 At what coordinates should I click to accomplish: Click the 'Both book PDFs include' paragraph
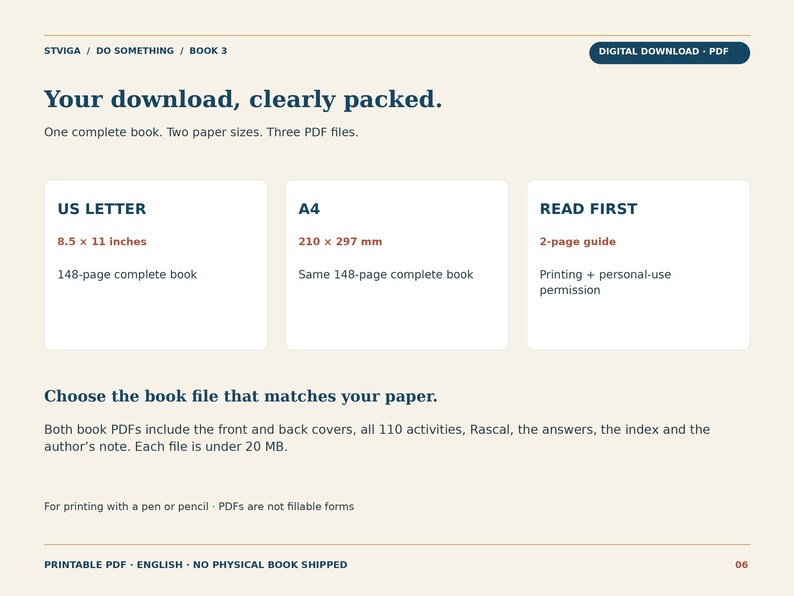(377, 438)
